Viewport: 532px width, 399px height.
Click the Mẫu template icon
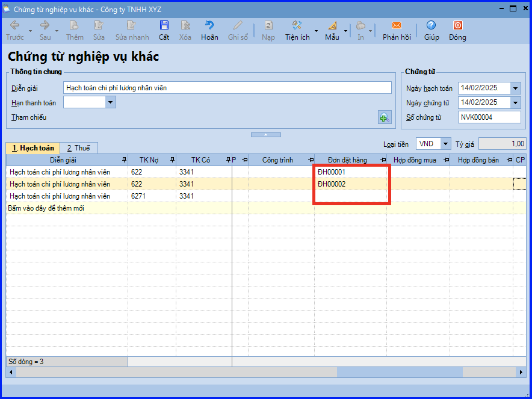pyautogui.click(x=332, y=25)
